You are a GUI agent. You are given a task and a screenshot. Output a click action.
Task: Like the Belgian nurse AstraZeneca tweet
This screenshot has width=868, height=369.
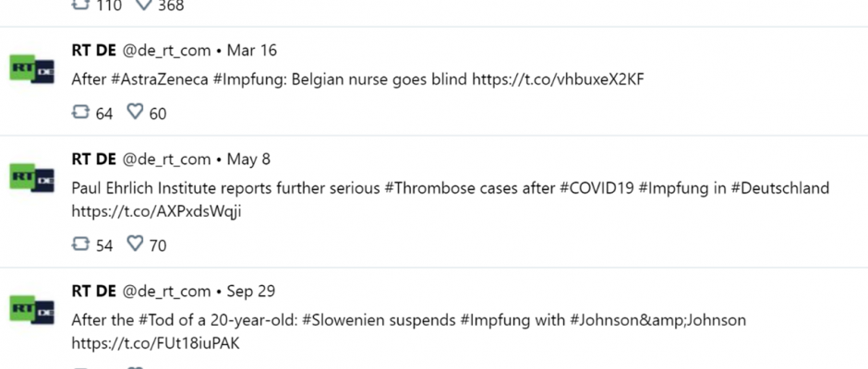(135, 113)
